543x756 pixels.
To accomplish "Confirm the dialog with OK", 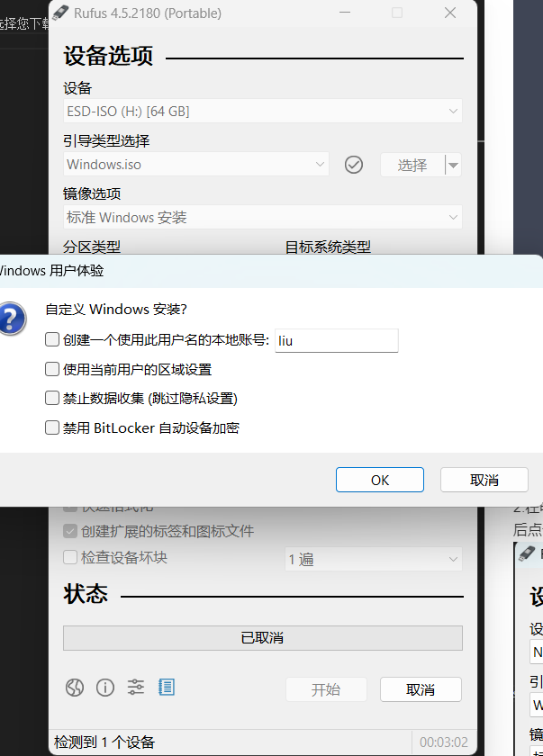I will [x=380, y=480].
